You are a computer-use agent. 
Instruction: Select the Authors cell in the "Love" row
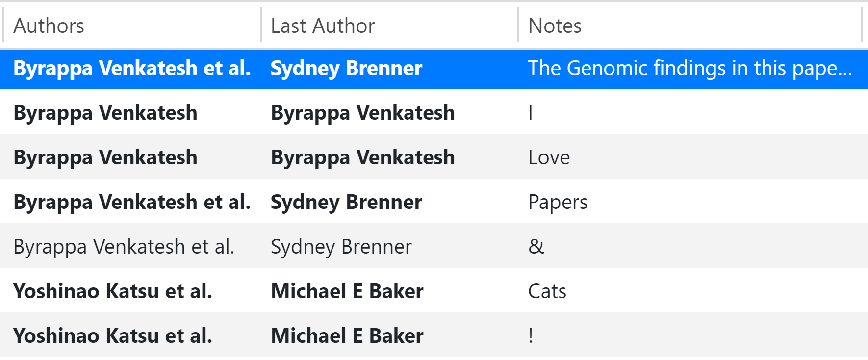(105, 157)
